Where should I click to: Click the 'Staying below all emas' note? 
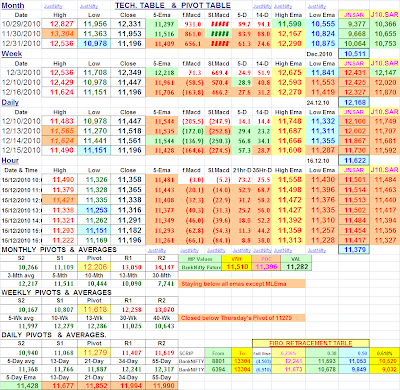[242, 284]
